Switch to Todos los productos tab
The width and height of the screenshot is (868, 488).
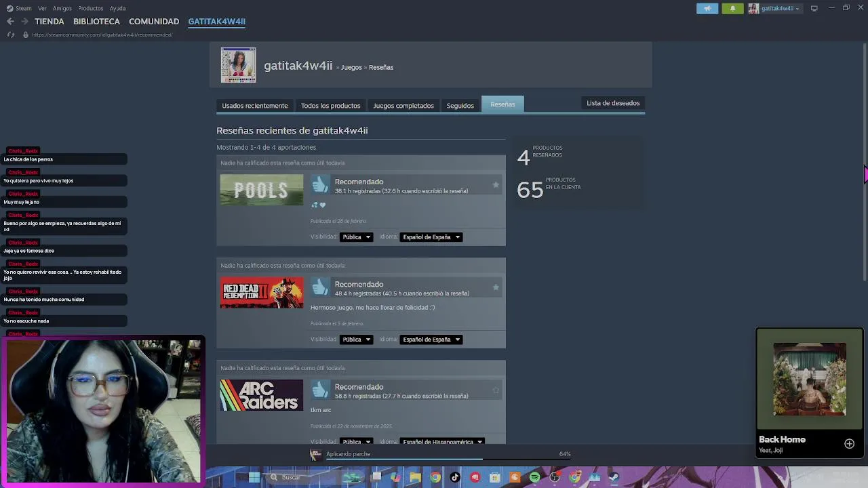[x=331, y=106]
